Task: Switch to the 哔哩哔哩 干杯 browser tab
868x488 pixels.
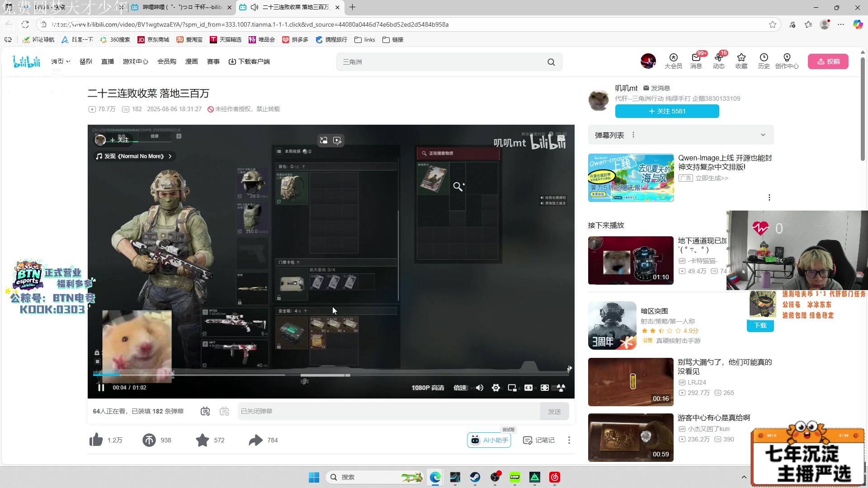Action: coord(182,7)
